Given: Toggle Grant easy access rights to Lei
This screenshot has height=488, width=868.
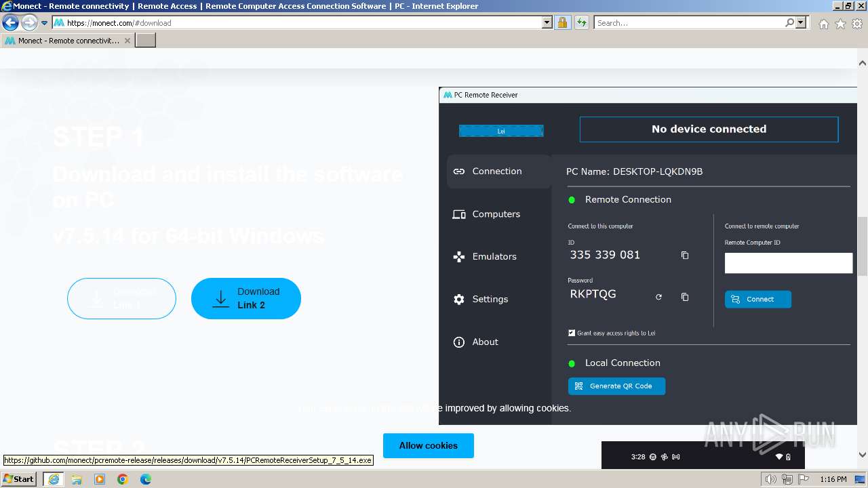Looking at the screenshot, I should pos(572,333).
